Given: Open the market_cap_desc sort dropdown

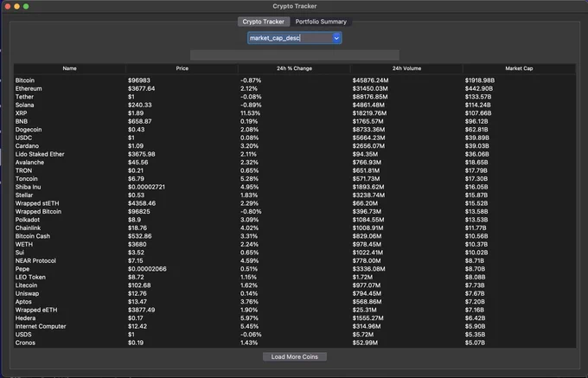Looking at the screenshot, I should [x=294, y=38].
